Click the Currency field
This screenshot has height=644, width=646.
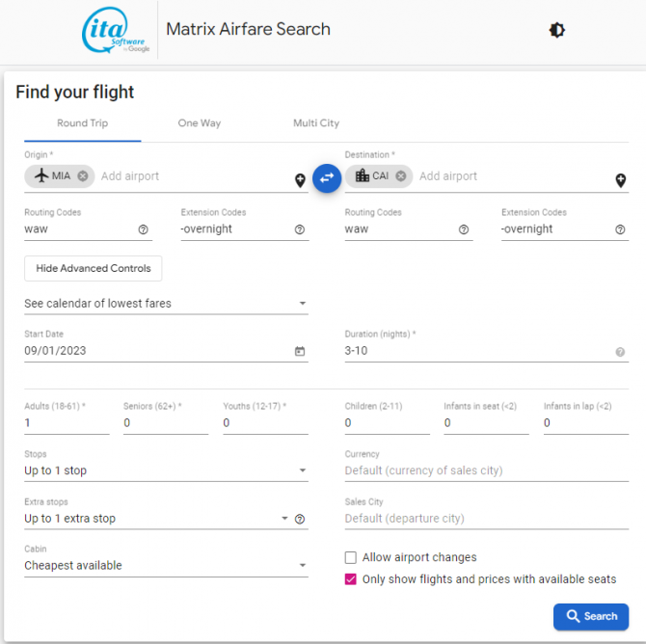pyautogui.click(x=487, y=470)
